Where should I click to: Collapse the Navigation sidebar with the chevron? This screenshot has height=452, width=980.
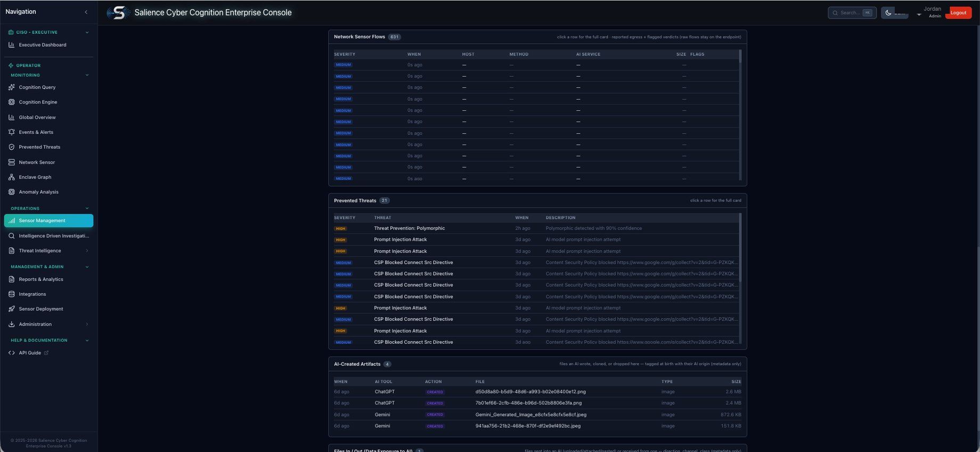pyautogui.click(x=86, y=12)
